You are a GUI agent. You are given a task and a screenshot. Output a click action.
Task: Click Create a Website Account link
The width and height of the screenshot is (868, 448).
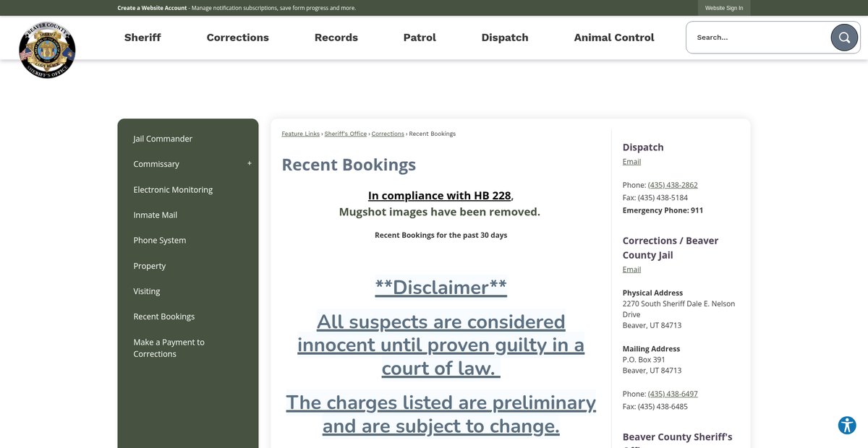(152, 8)
